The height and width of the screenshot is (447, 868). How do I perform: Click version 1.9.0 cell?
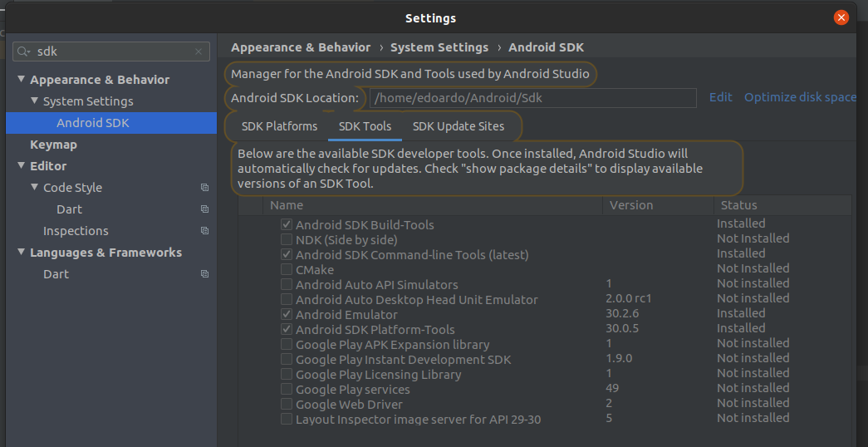coord(619,358)
